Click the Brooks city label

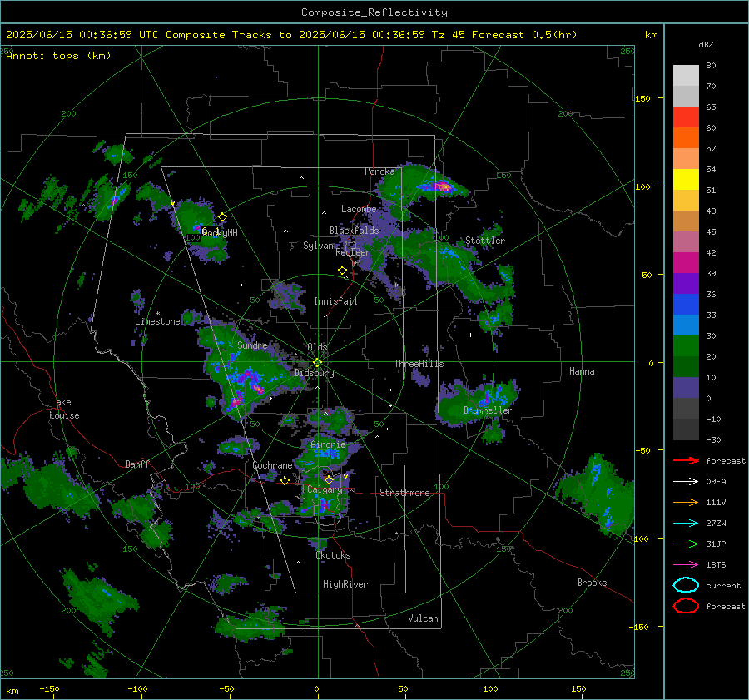tap(592, 583)
